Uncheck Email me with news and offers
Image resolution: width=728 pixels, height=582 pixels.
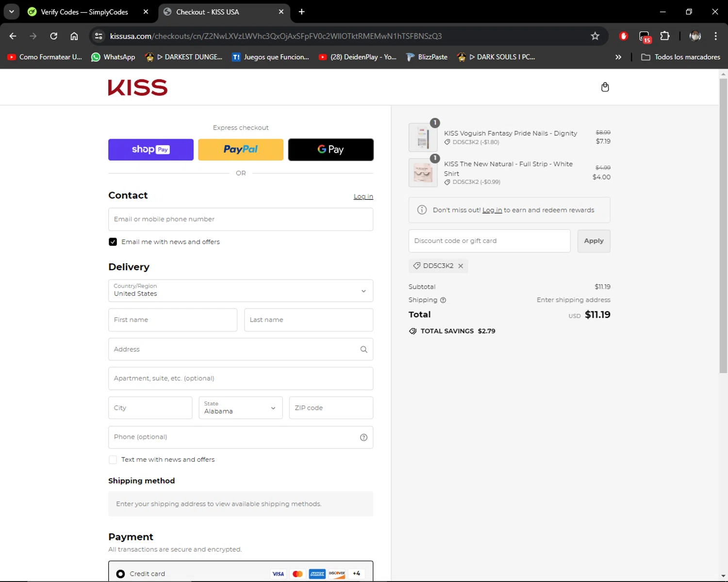pyautogui.click(x=113, y=242)
